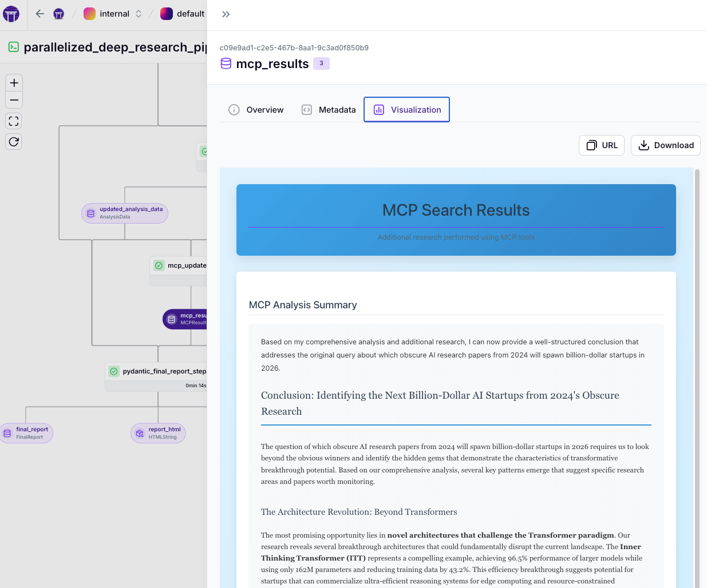Select the updated_analysis_data artifact node
707x588 pixels.
(125, 213)
